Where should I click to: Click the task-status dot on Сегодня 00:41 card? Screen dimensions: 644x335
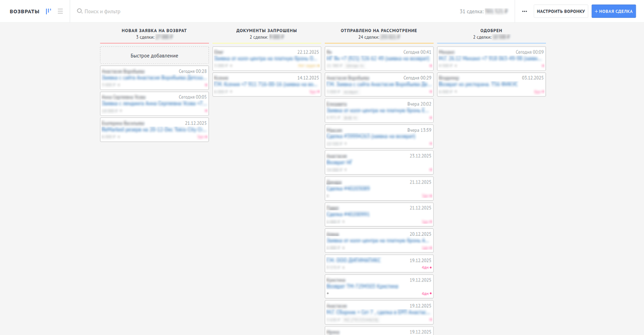pos(430,65)
